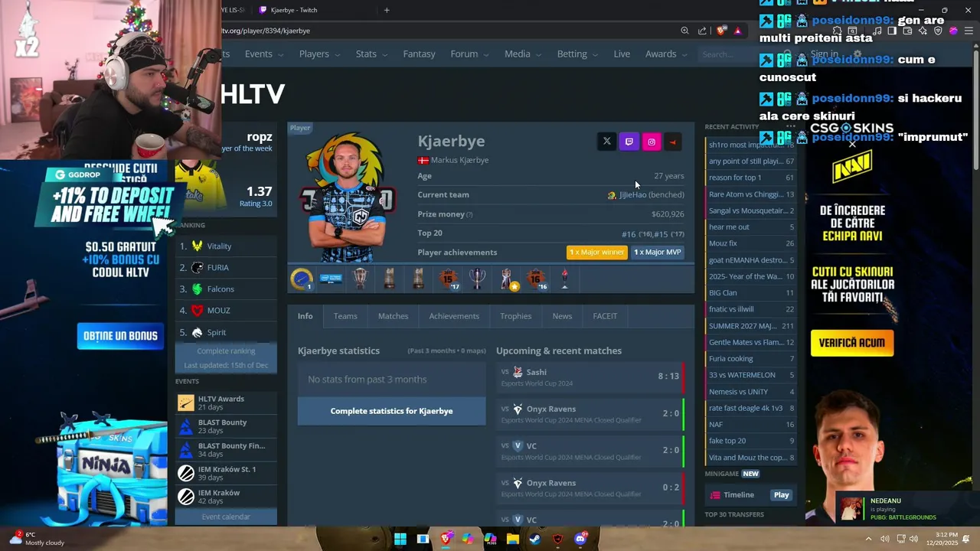Image resolution: width=980 pixels, height=551 pixels.
Task: Show hidden system tray icons chevron
Action: click(868, 539)
